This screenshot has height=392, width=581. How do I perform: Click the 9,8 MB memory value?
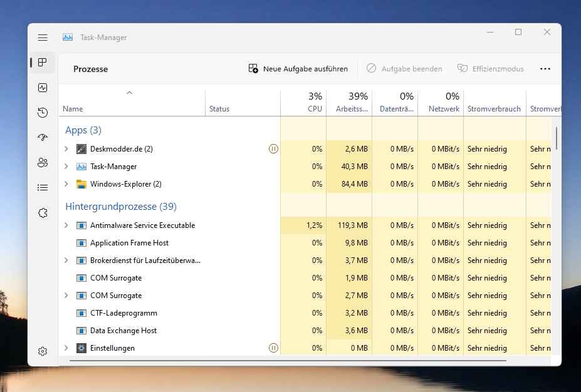point(357,243)
